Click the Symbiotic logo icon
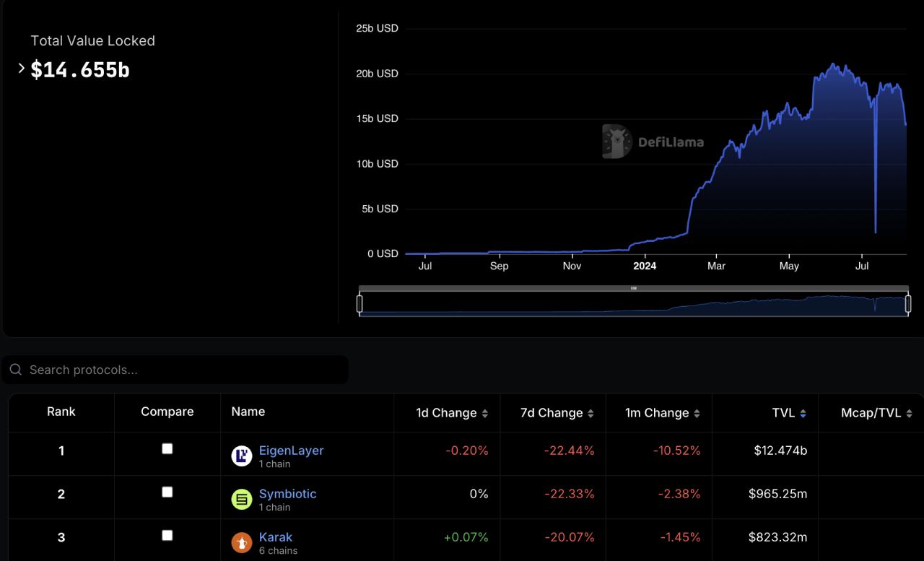The image size is (924, 561). click(x=241, y=499)
